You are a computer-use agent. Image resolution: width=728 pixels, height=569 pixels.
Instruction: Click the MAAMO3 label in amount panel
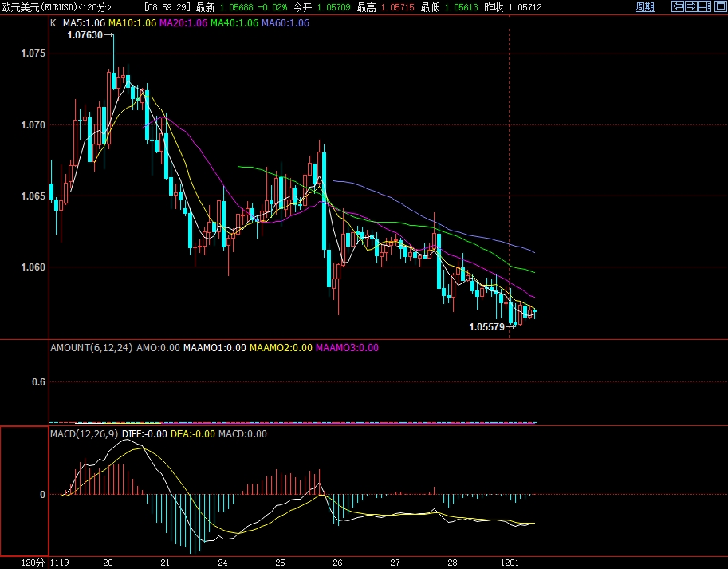(x=347, y=348)
